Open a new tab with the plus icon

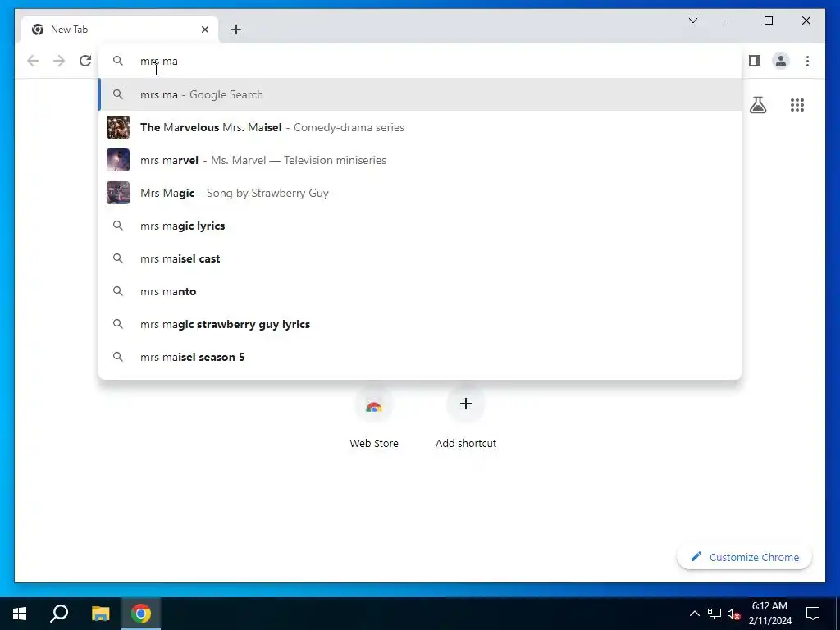pyautogui.click(x=236, y=30)
